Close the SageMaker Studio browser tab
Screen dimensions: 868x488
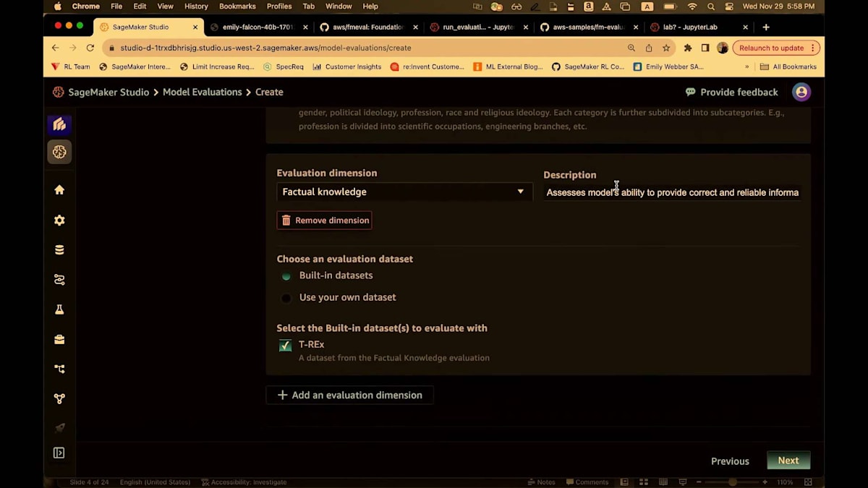click(x=195, y=27)
